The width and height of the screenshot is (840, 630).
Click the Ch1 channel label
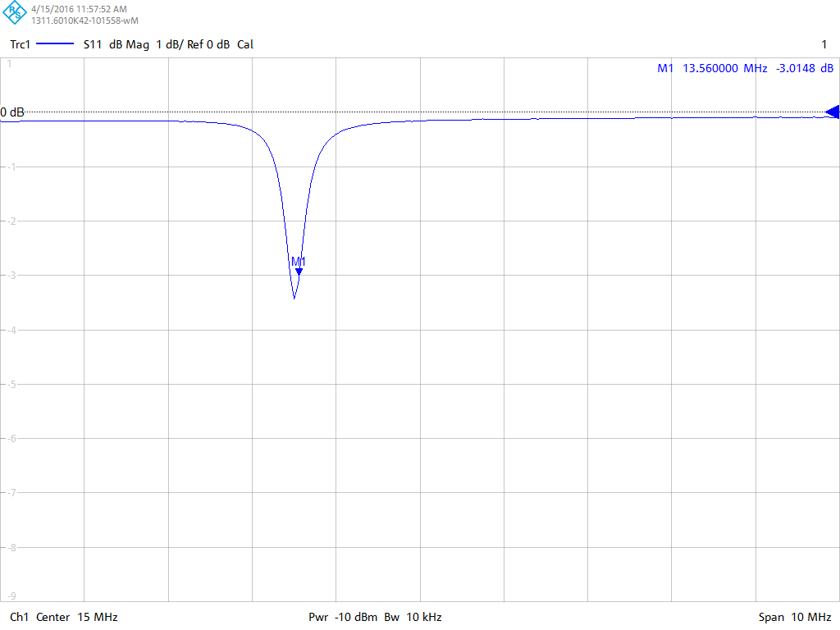tap(20, 617)
